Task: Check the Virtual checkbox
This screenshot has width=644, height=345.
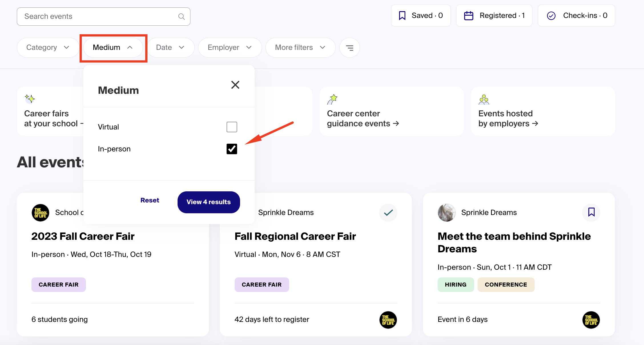Action: (232, 127)
